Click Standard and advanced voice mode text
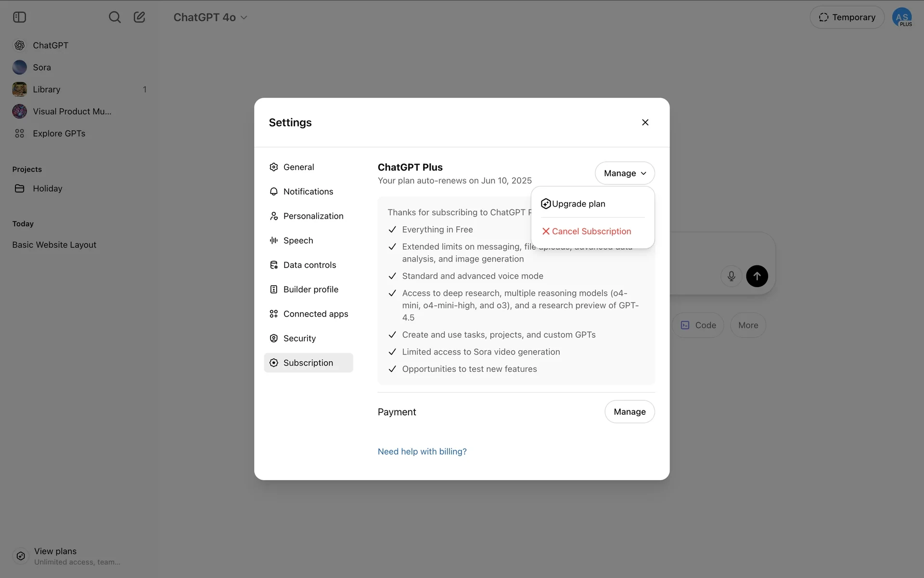Screen dimensions: 924x578 click(473, 276)
